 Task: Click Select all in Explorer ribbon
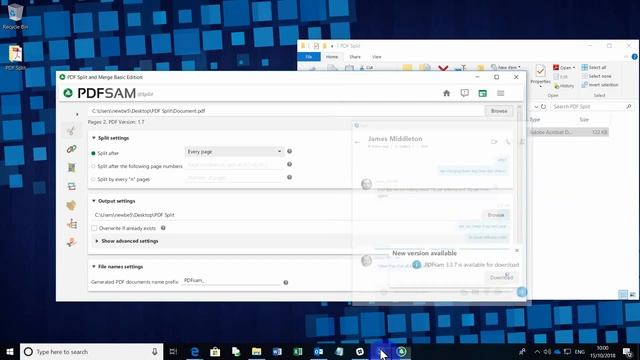[x=594, y=67]
